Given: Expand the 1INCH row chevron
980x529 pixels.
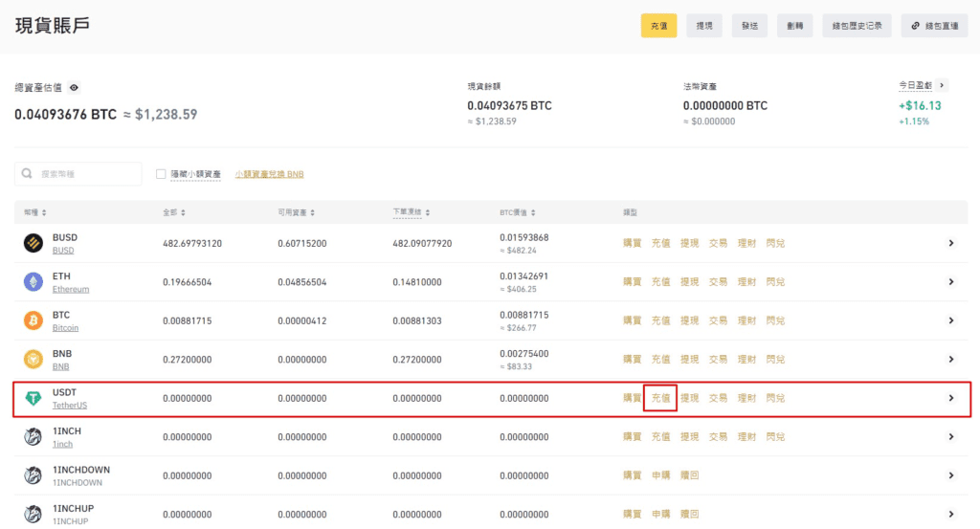Looking at the screenshot, I should (x=951, y=436).
